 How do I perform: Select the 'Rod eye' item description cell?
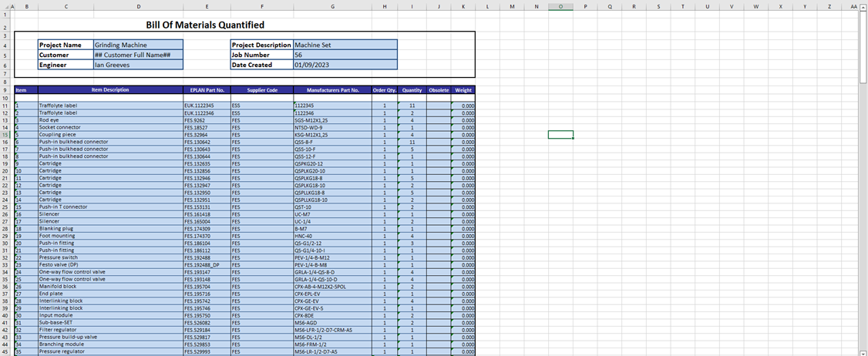click(x=110, y=120)
